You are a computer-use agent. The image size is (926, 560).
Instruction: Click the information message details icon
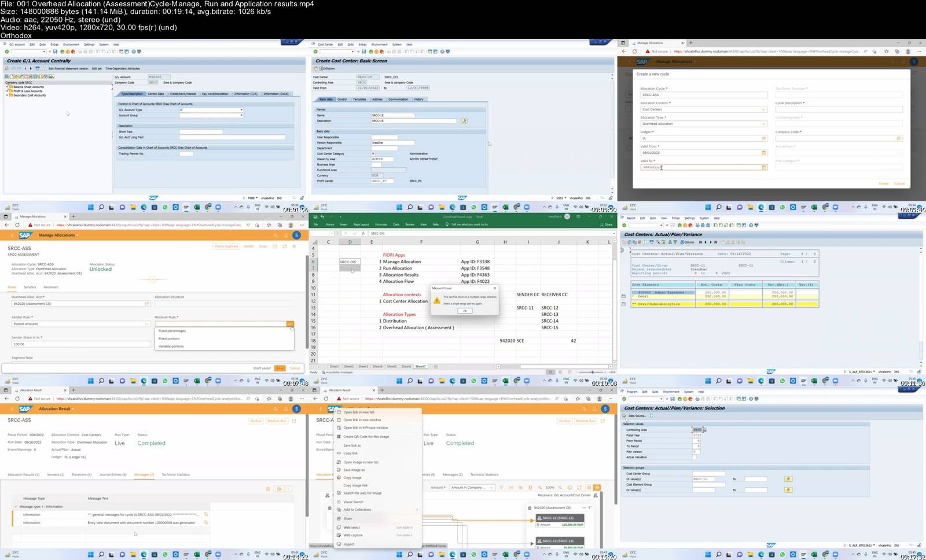pos(205,514)
